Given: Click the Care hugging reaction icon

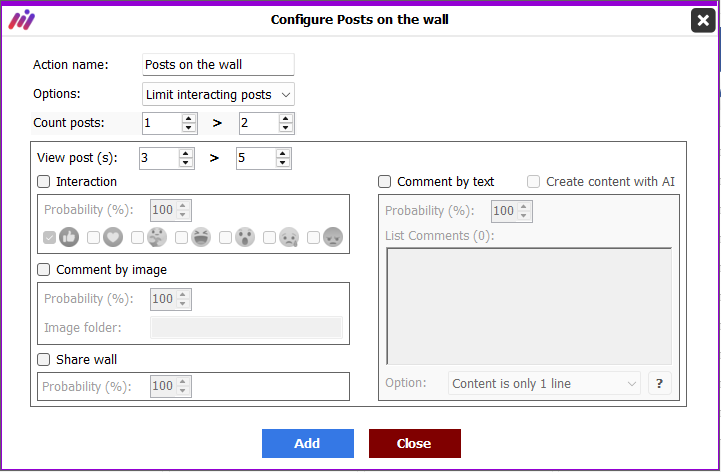Looking at the screenshot, I should (157, 237).
